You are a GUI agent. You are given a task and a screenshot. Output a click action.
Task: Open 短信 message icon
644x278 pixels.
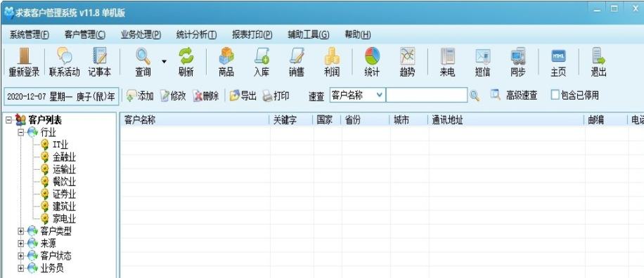pos(482,56)
